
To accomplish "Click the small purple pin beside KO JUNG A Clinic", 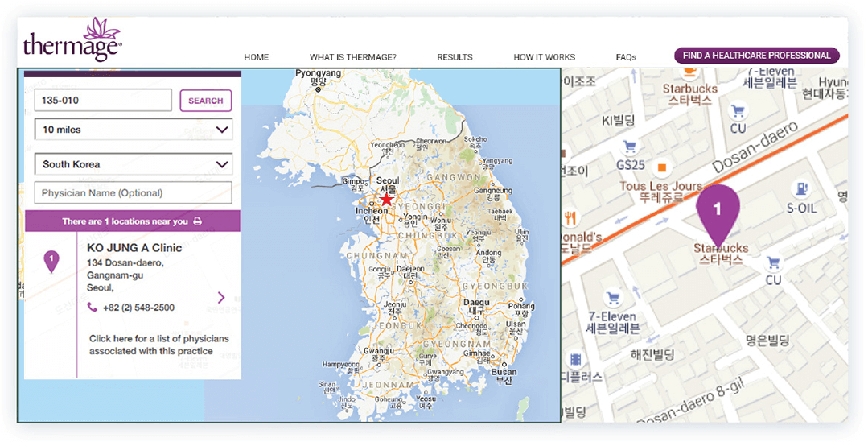I will point(51,261).
